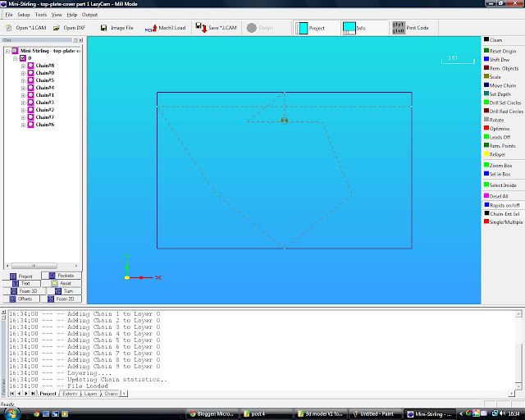Select the Shift Drw tool
Screen dimensions: 525x420
pos(496,60)
